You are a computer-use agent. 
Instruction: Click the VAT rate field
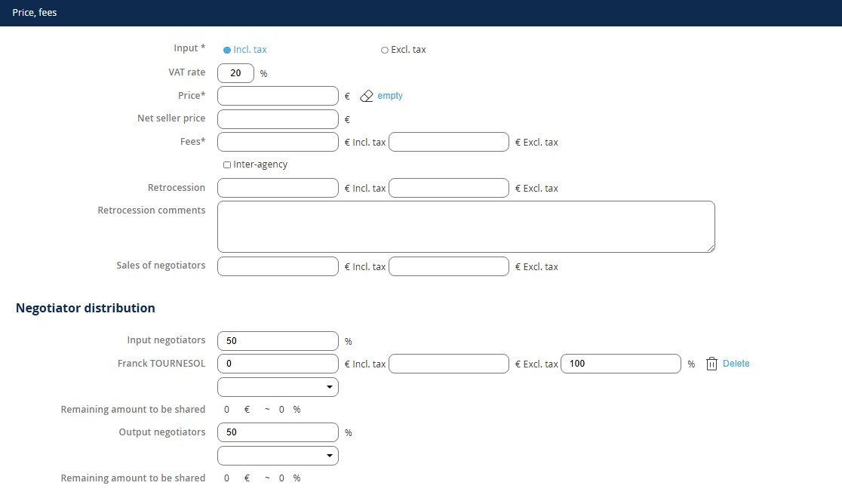click(235, 73)
